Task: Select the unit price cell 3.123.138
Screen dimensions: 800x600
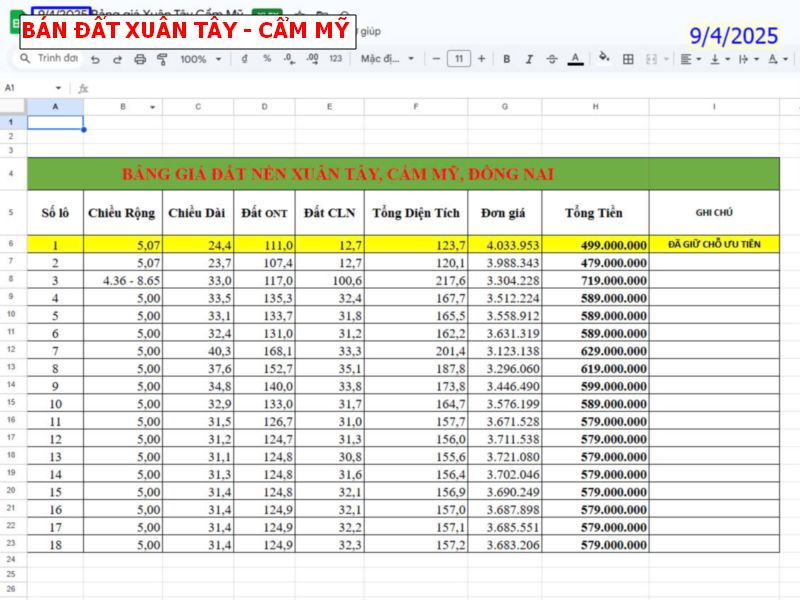Action: click(505, 351)
